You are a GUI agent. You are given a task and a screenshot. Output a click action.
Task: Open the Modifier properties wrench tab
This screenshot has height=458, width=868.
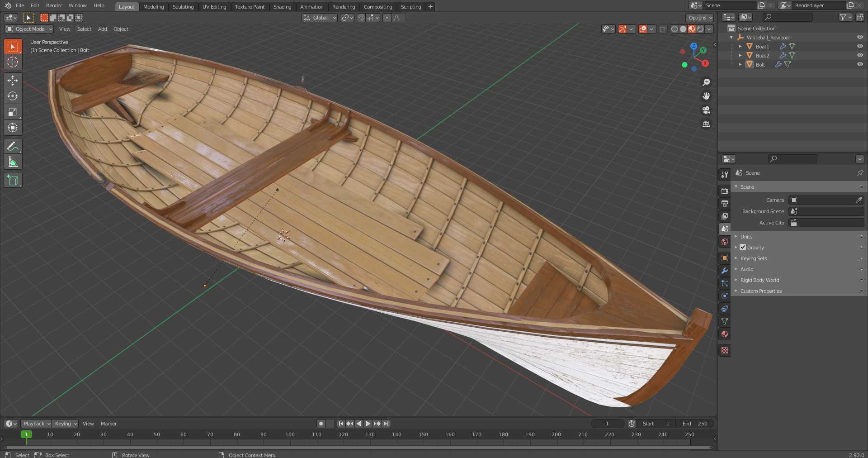[725, 270]
